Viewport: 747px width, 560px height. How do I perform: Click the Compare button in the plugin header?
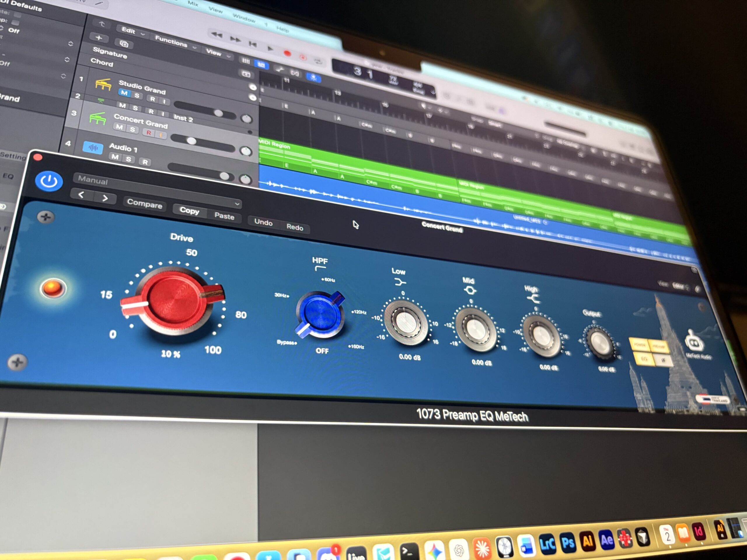(144, 204)
